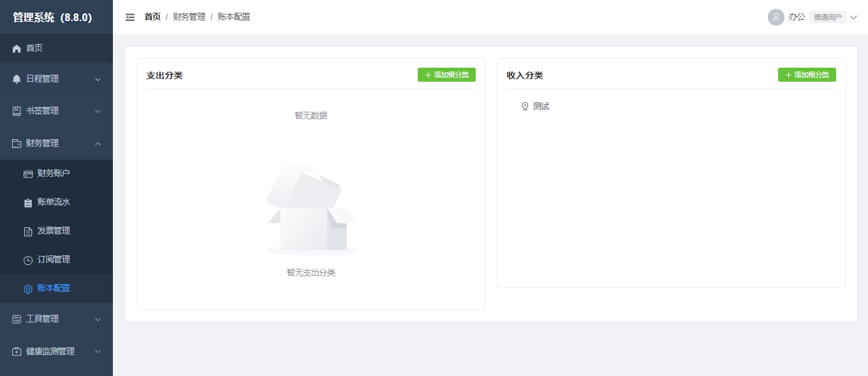The width and height of the screenshot is (868, 376).
Task: Expand the 工具管理 submenu chevron
Action: point(98,319)
